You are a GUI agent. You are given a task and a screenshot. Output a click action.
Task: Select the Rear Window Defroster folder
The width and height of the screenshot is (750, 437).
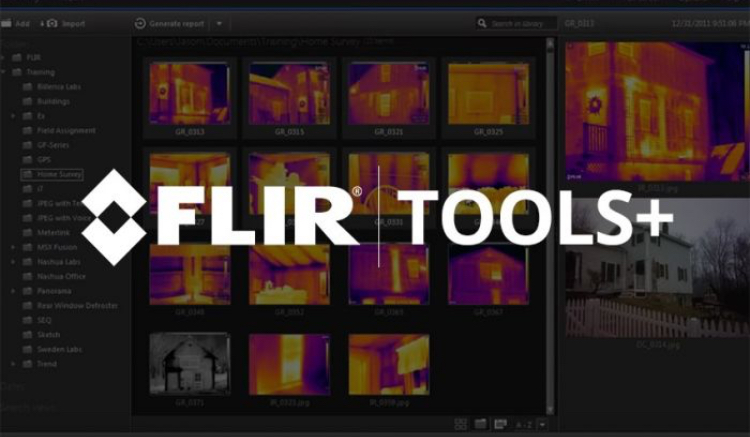pos(77,306)
